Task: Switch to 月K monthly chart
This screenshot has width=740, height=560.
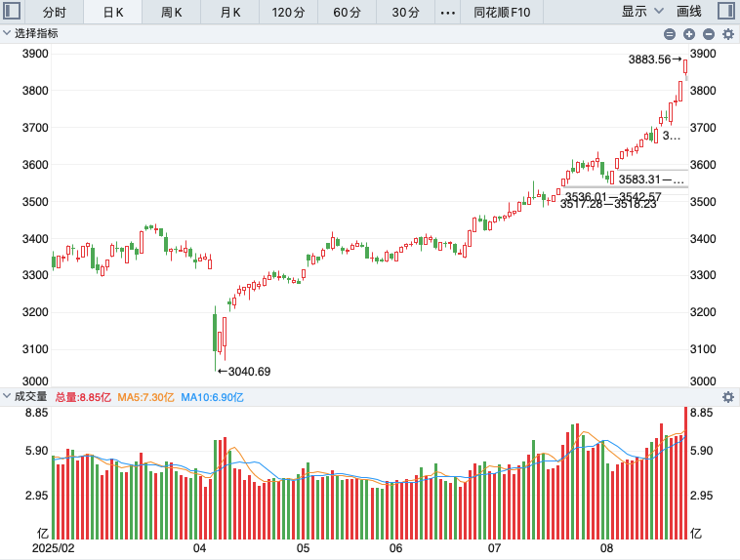Action: pyautogui.click(x=230, y=12)
